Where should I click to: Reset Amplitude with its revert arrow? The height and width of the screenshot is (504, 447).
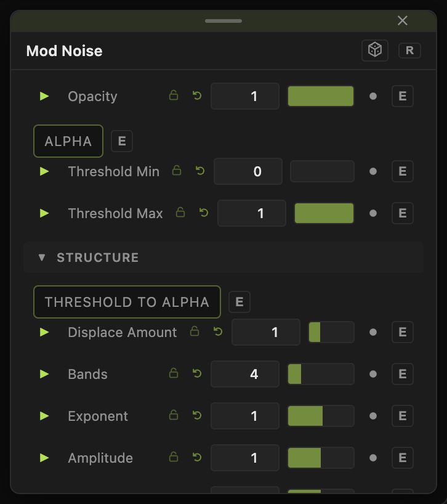click(x=197, y=457)
